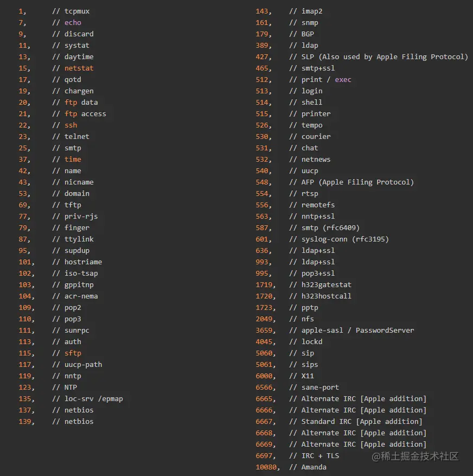Click the 'pop3+ssl' comment
Screen dimensions: 473x476
click(x=318, y=274)
